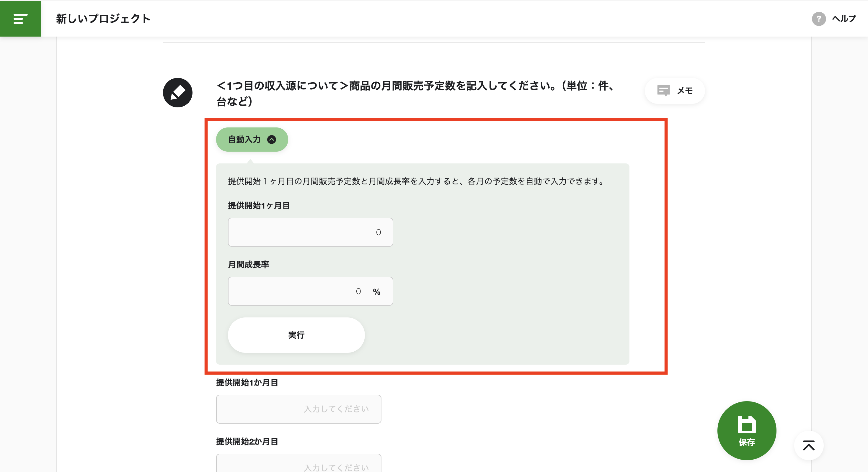The height and width of the screenshot is (472, 868).
Task: Click the memo speech bubble icon
Action: 663,91
